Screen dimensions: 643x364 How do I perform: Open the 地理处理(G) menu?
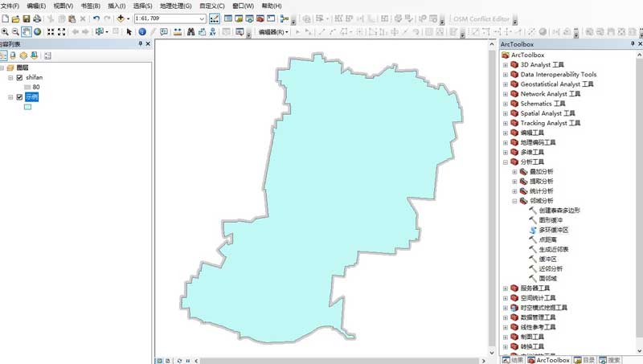tap(175, 6)
